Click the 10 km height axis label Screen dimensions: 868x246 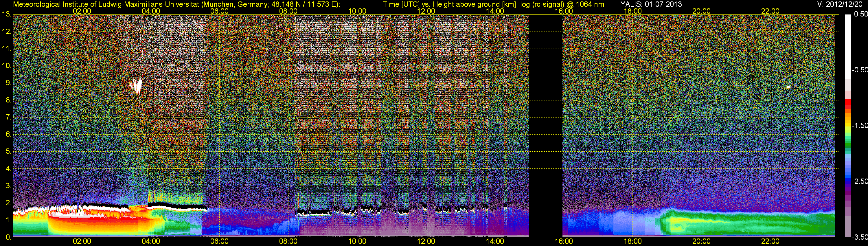[x=6, y=65]
